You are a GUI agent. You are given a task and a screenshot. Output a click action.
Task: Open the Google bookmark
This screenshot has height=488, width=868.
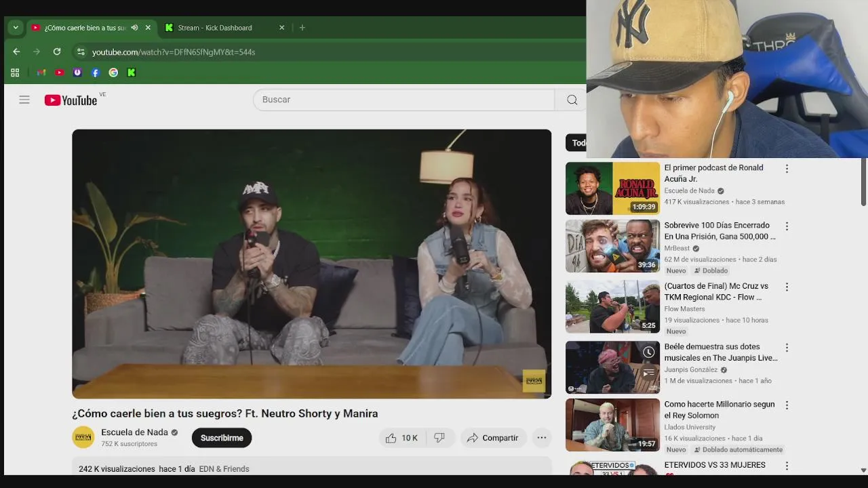click(x=113, y=73)
